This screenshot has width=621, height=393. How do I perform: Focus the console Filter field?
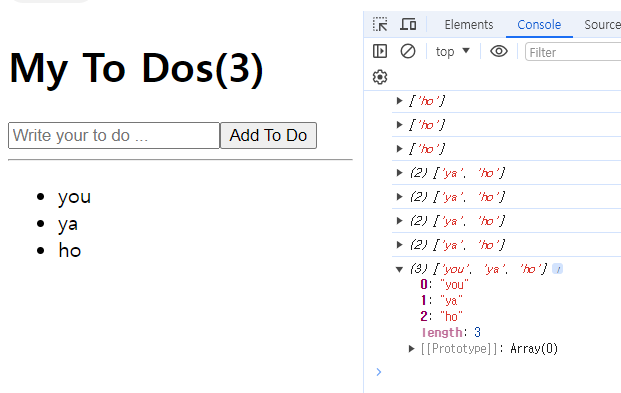click(573, 52)
